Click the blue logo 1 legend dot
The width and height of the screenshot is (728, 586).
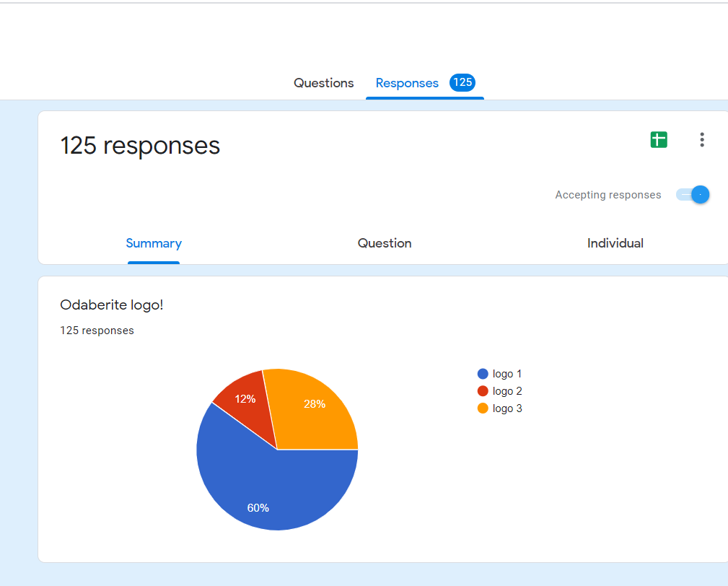point(483,374)
